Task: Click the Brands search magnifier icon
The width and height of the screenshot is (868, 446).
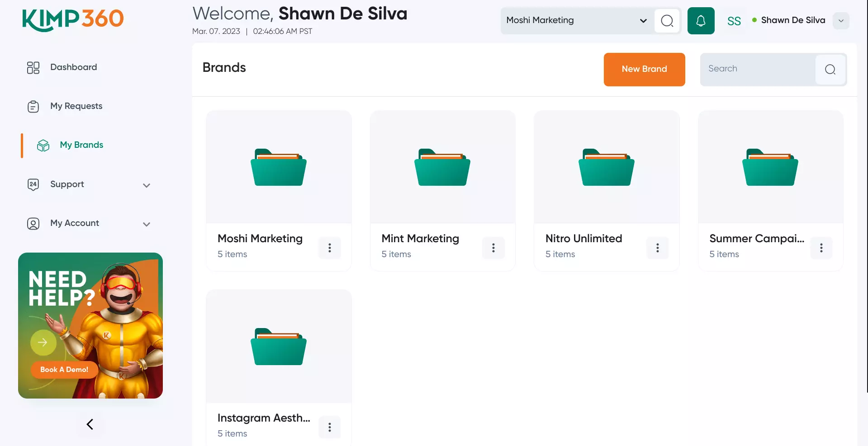Action: pos(830,70)
